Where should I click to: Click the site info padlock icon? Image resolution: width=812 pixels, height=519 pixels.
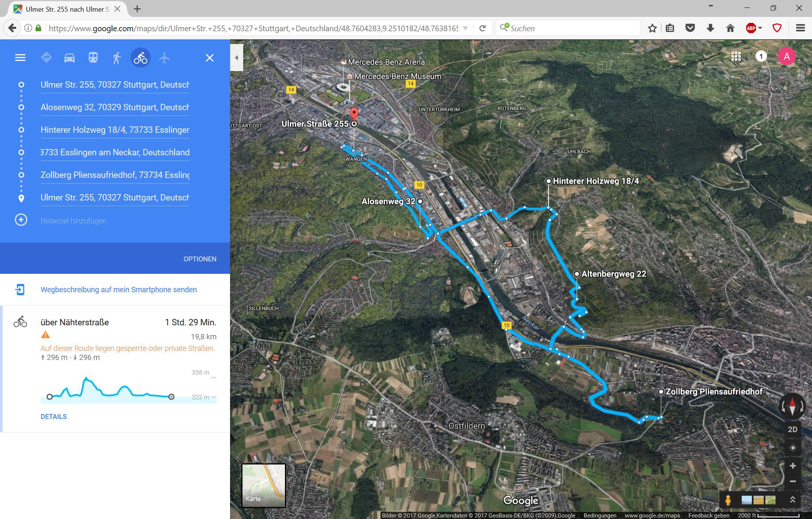38,28
